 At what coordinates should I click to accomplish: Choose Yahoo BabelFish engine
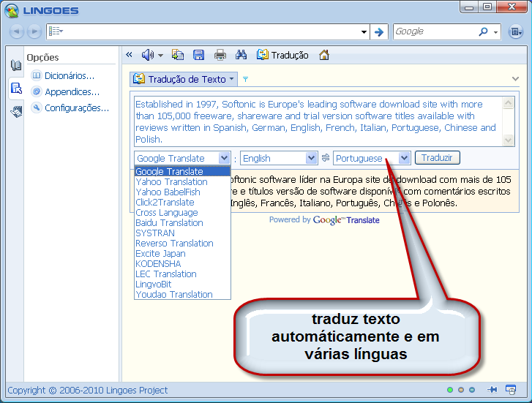182,192
